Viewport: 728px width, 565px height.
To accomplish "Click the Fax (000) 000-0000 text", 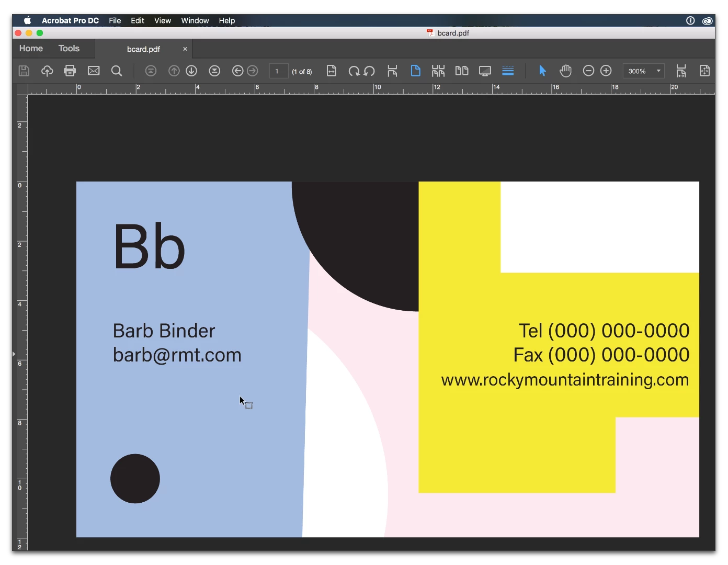I will (601, 355).
